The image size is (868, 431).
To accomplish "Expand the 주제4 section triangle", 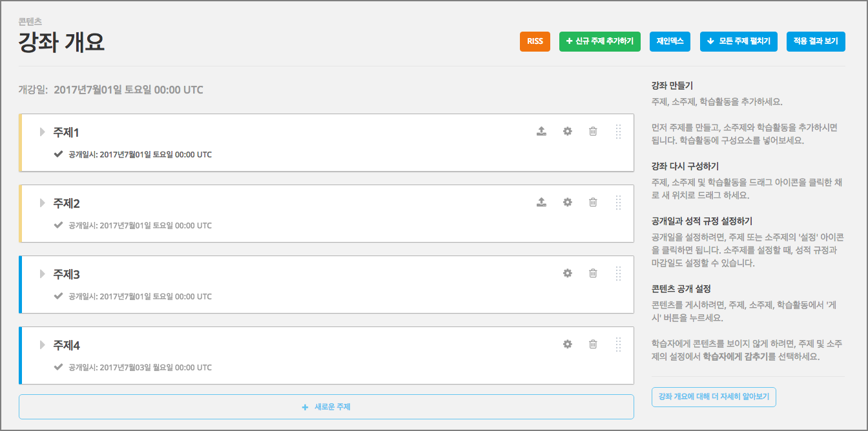I will [x=43, y=345].
